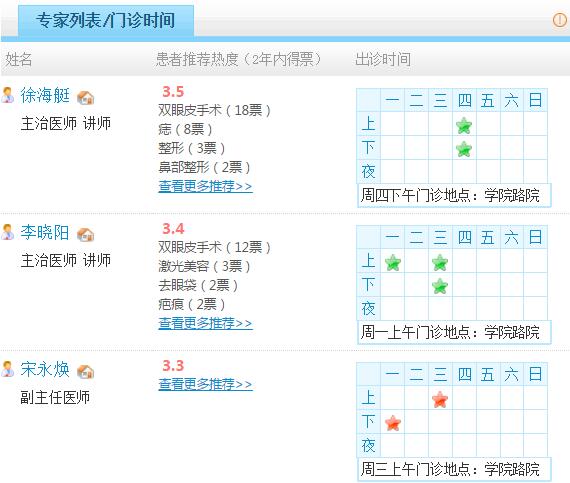The image size is (570, 483).
Task: Click 李晓阳's Monday morning green star
Action: pos(393,263)
